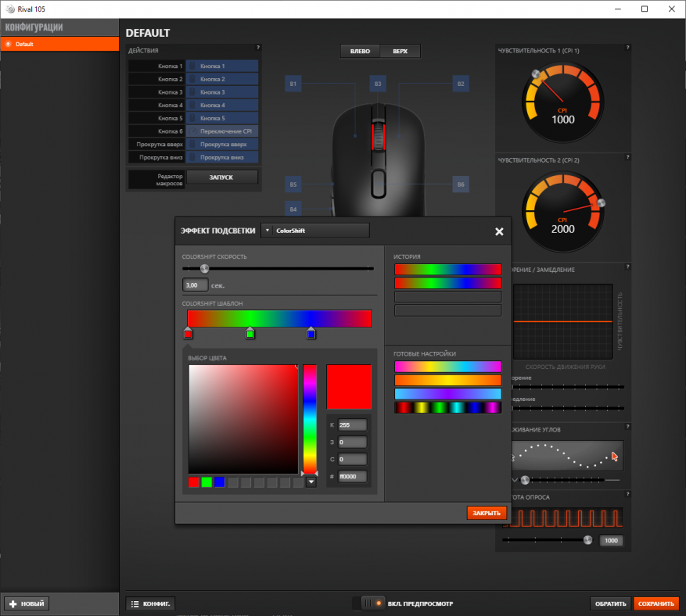Screen dimensions: 686x616
Task: Open the Кнопка 1 action assignment
Action: [222, 66]
